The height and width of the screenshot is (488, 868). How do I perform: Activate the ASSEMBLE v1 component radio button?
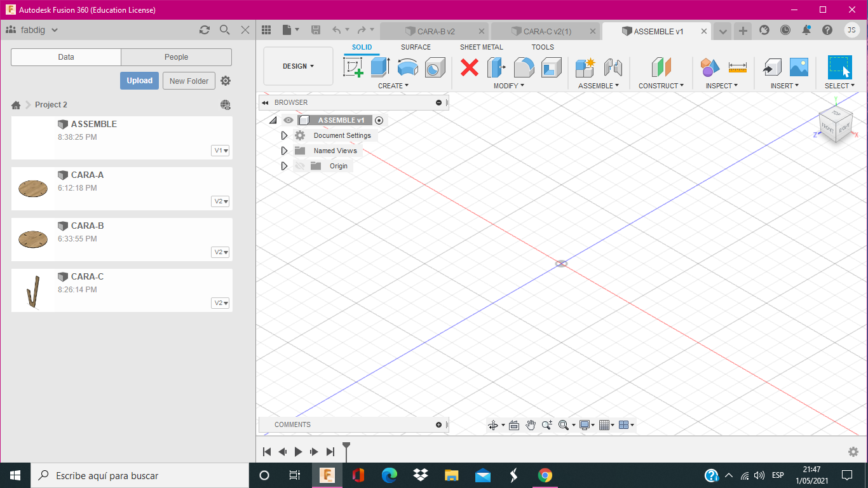click(379, 120)
